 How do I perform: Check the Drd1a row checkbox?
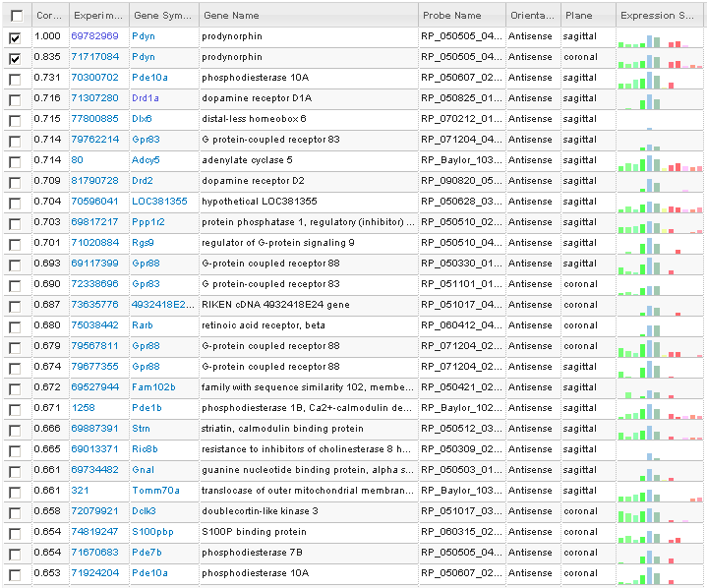click(x=15, y=100)
